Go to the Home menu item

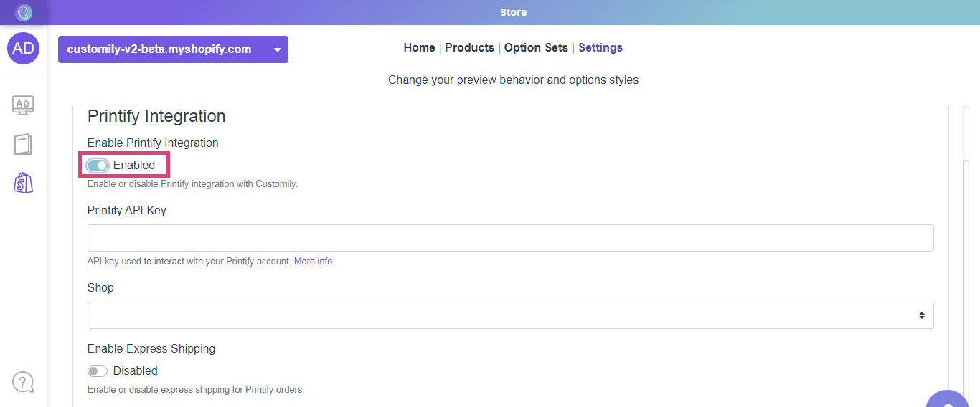[x=419, y=48]
